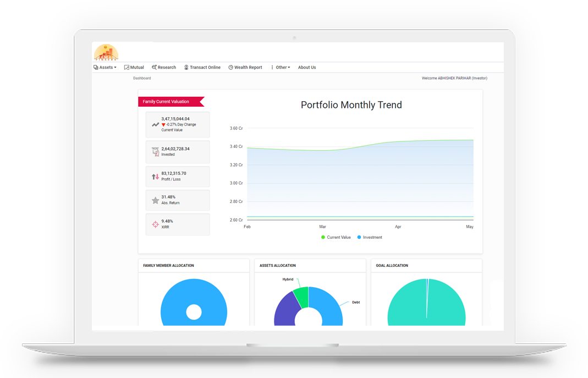Click the 9.48% XIRR value
588x378 pixels.
click(x=167, y=221)
